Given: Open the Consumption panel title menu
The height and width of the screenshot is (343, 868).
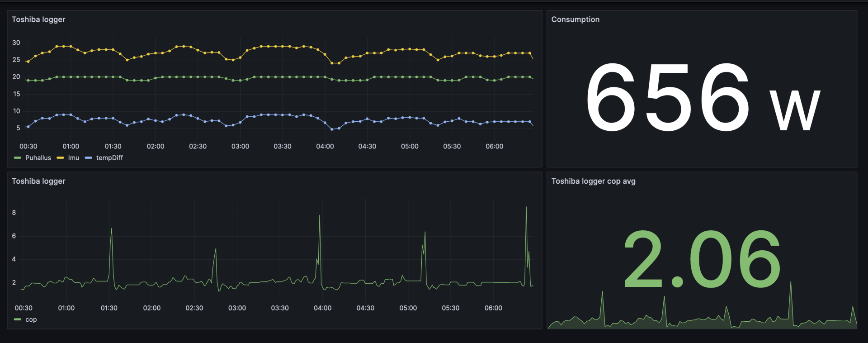Looking at the screenshot, I should (x=575, y=19).
